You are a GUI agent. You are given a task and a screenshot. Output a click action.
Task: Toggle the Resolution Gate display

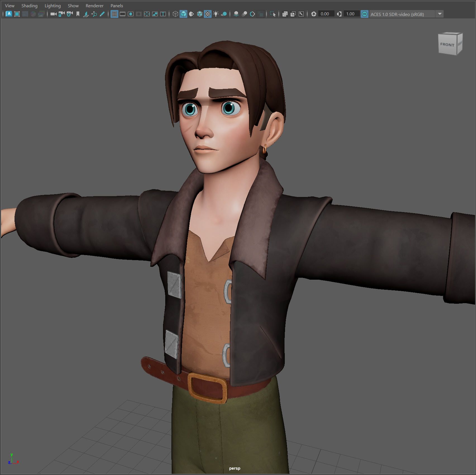pos(131,14)
